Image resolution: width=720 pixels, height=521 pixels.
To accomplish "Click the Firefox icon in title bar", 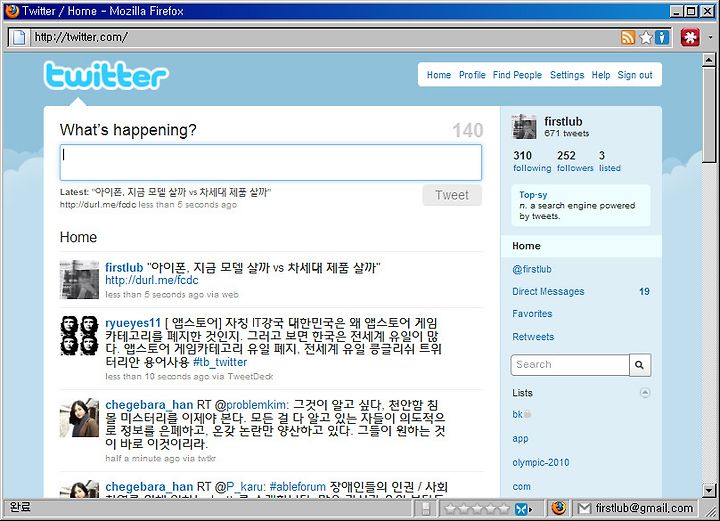I will (12, 11).
